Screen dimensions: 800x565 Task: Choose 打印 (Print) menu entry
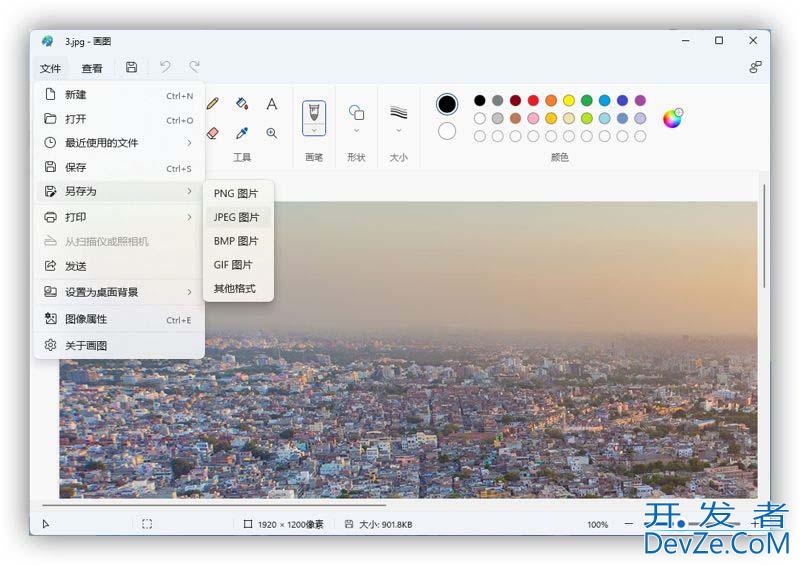(x=119, y=217)
